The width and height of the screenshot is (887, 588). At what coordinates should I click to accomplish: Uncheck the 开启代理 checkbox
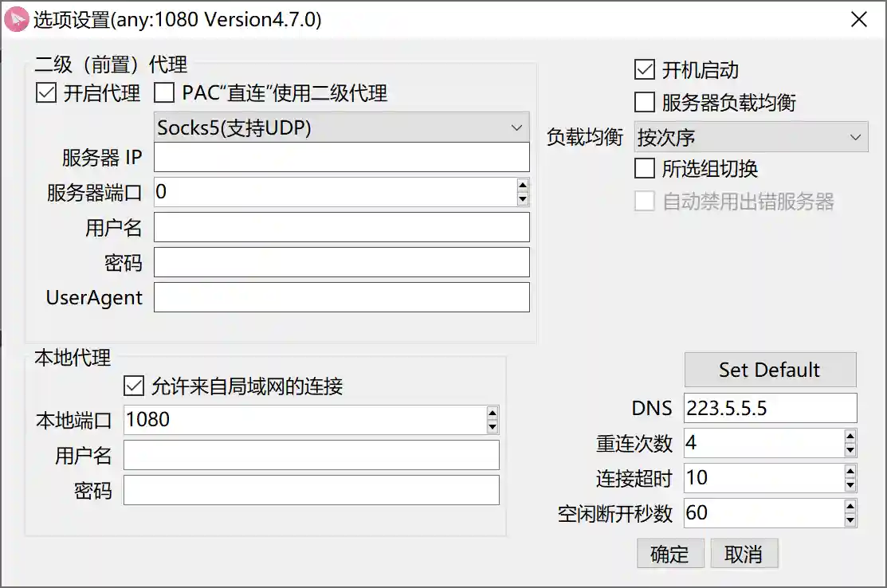coord(46,93)
